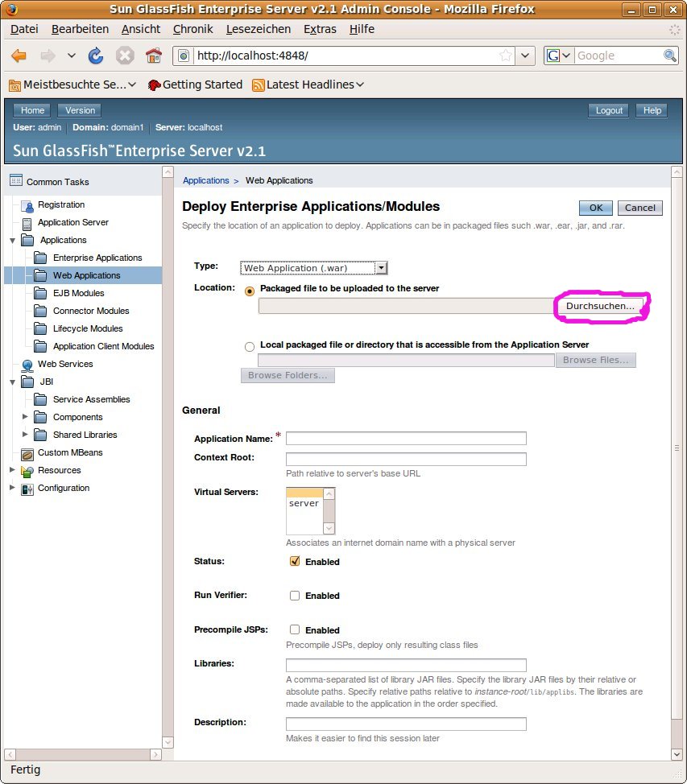Click the Firefox home icon
The width and height of the screenshot is (687, 784).
tap(153, 56)
